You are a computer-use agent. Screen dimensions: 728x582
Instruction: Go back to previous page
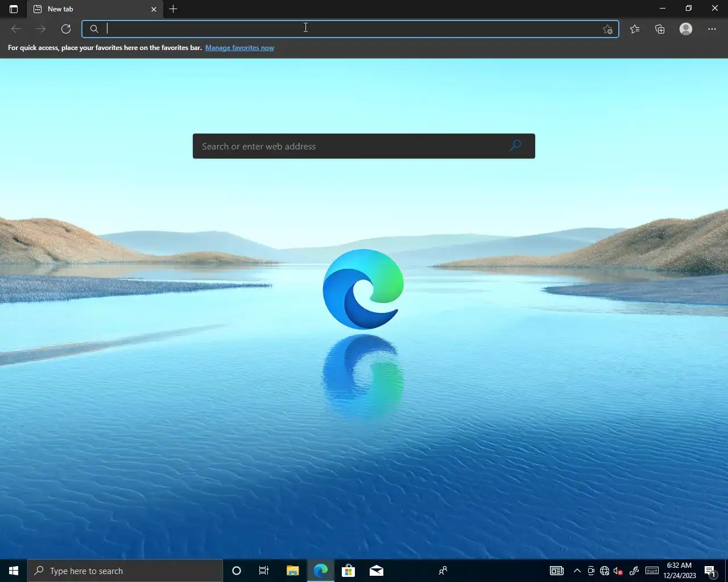pos(16,29)
